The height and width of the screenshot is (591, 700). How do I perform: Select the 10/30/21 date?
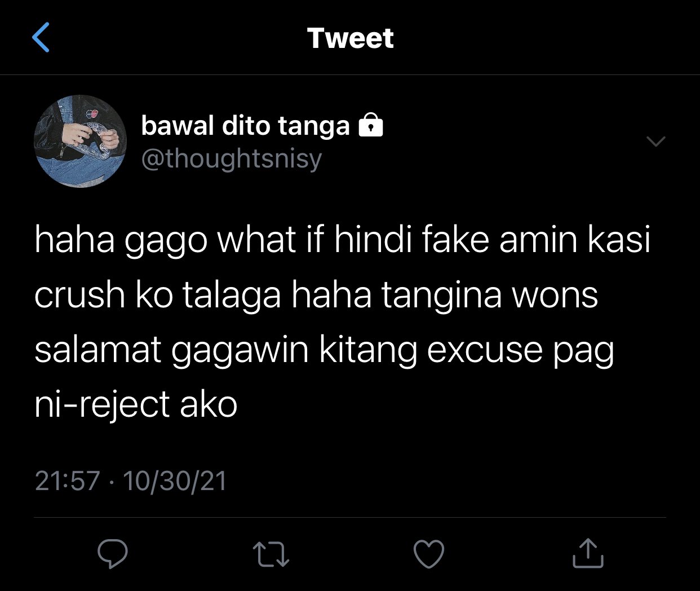(x=175, y=481)
